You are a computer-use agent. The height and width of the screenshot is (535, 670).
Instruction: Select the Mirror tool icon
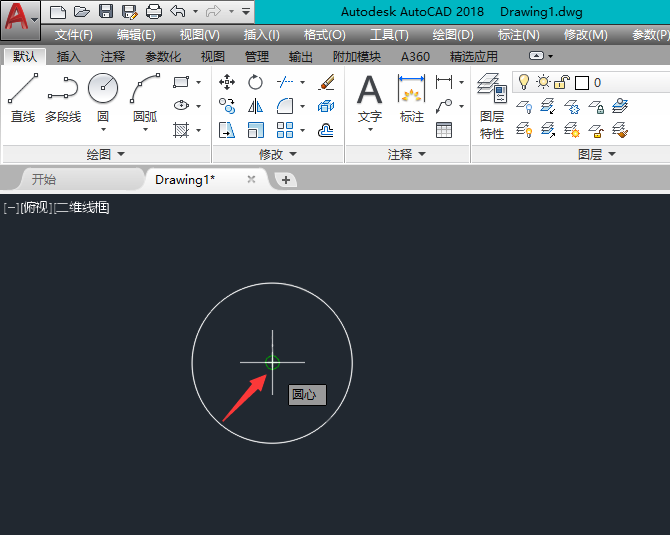coord(255,106)
